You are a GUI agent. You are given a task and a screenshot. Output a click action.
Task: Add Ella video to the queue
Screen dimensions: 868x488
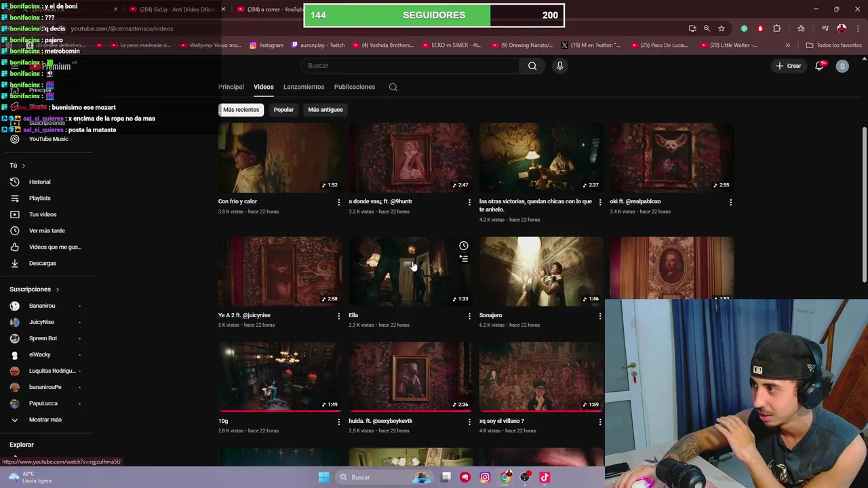pyautogui.click(x=463, y=258)
